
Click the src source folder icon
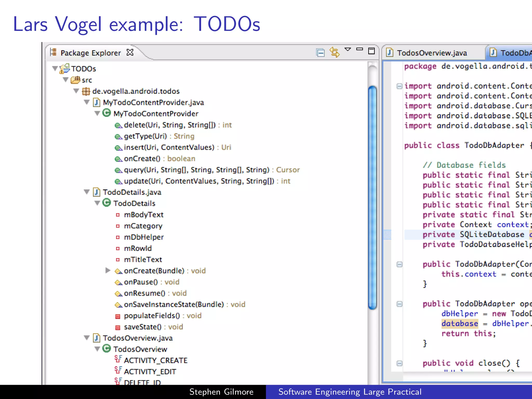click(x=76, y=80)
